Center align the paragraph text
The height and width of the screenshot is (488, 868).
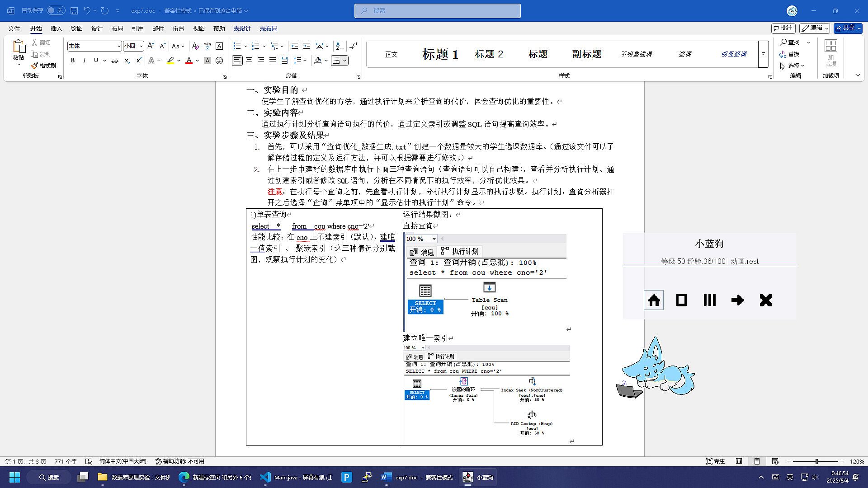tap(249, 61)
